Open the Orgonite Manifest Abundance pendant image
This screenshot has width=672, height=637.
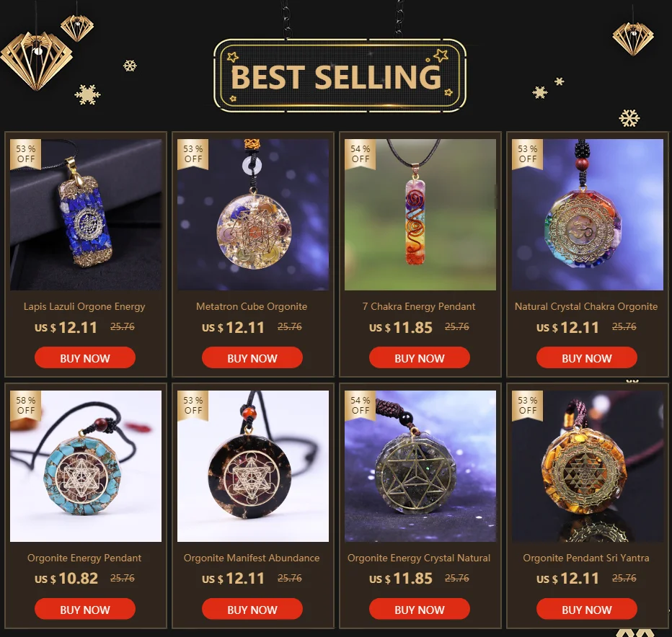(x=253, y=466)
